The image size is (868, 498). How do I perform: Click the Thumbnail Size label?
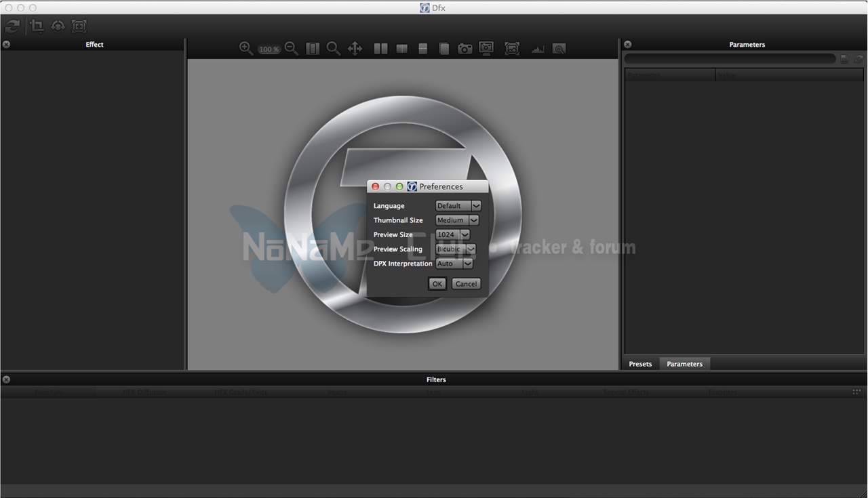click(398, 220)
